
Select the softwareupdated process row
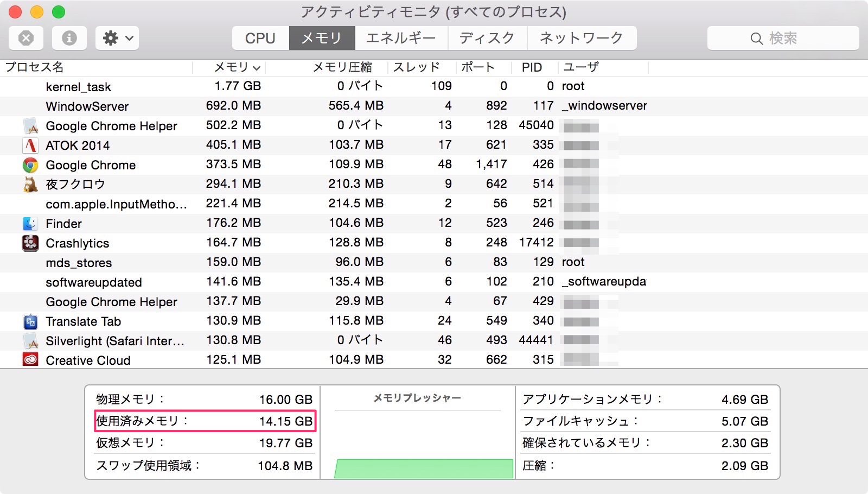[x=434, y=282]
